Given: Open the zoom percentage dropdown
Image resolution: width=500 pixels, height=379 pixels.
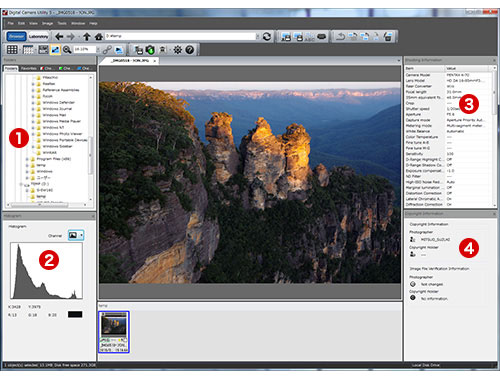Looking at the screenshot, I should point(98,50).
